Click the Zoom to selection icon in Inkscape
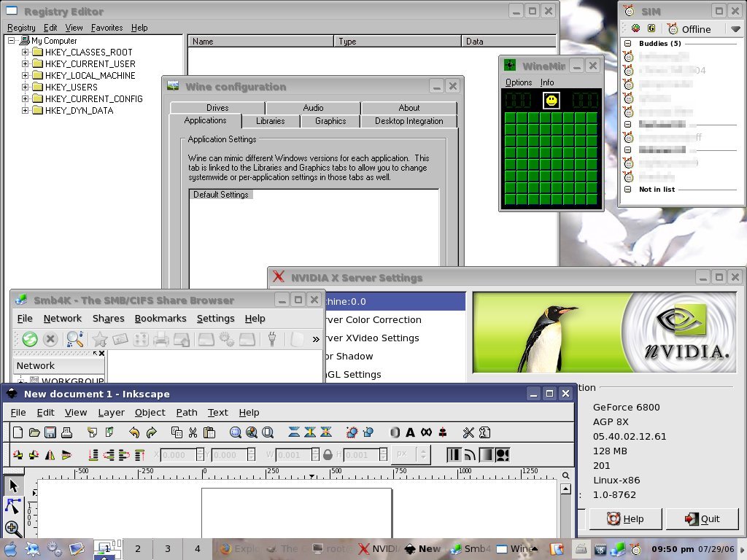This screenshot has width=747, height=560. click(x=236, y=432)
